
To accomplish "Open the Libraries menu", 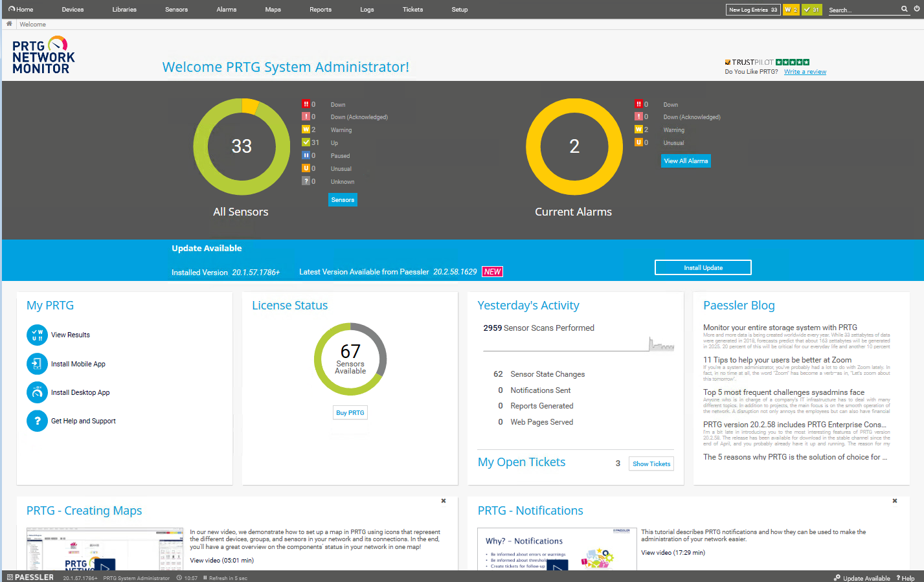I will point(124,10).
